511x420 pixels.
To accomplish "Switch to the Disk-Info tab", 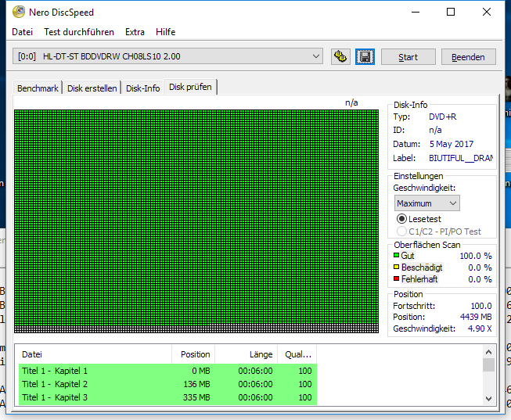I will pyautogui.click(x=142, y=88).
